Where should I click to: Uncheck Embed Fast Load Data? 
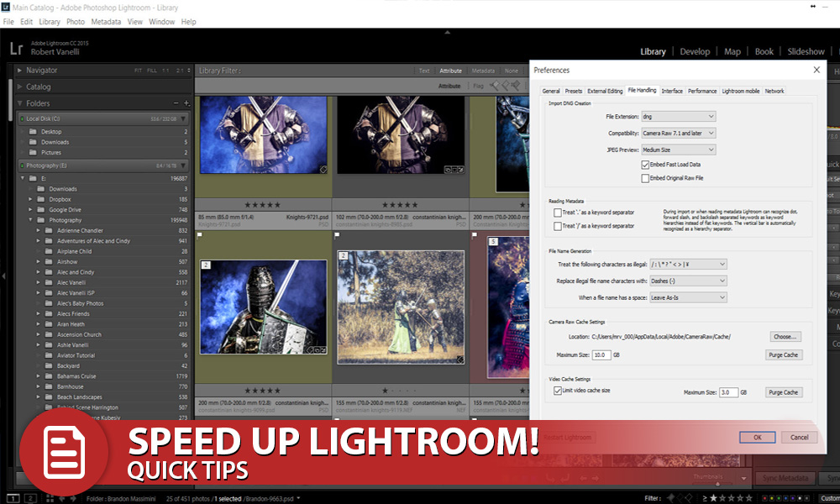click(x=645, y=165)
